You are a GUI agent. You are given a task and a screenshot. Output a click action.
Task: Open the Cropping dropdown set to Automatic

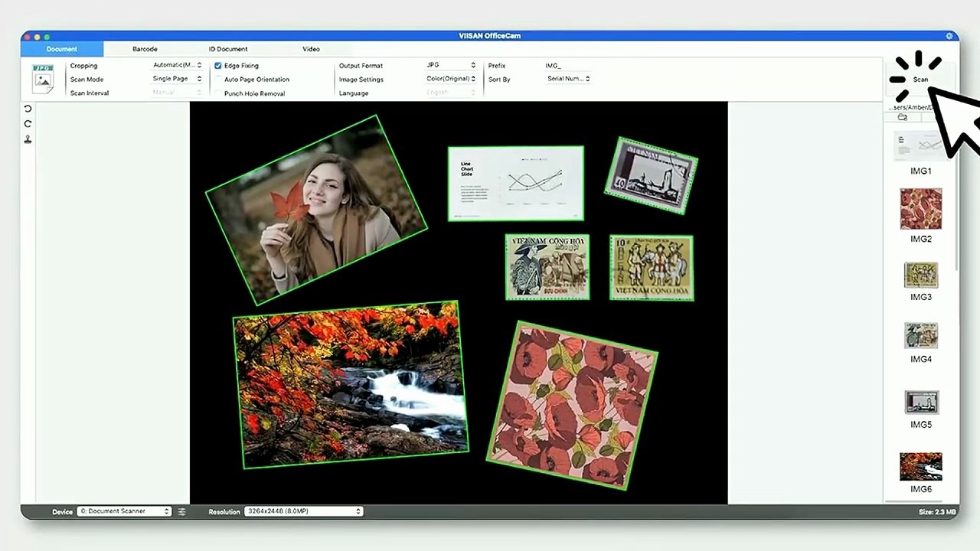tap(178, 65)
